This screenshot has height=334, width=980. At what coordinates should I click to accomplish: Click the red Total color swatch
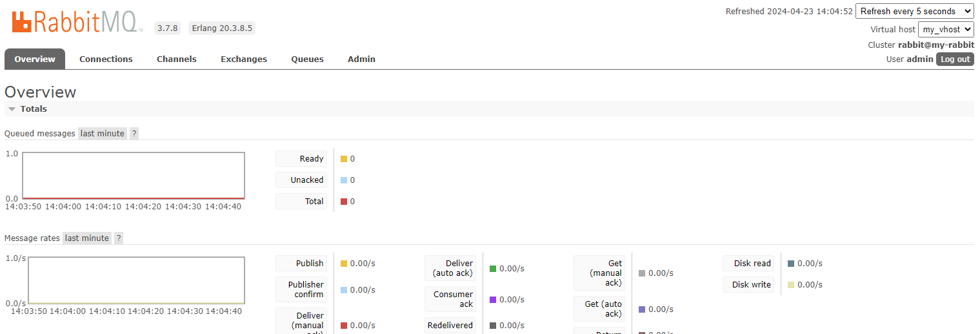tap(344, 202)
